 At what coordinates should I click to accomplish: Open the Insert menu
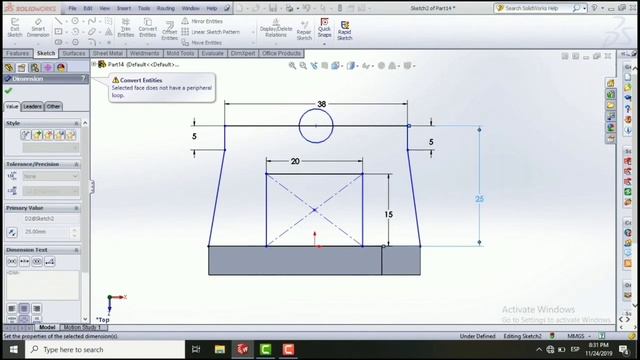[x=124, y=8]
